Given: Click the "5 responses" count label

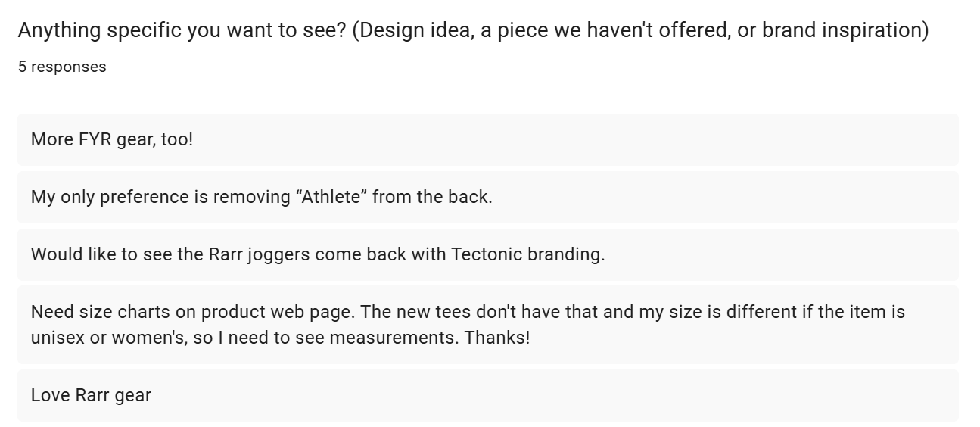Looking at the screenshot, I should point(62,67).
